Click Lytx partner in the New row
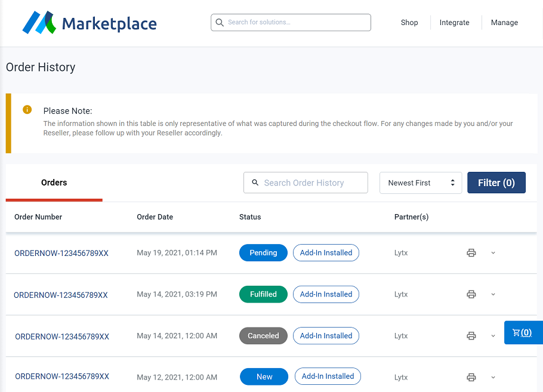The height and width of the screenshot is (392, 543). [401, 377]
